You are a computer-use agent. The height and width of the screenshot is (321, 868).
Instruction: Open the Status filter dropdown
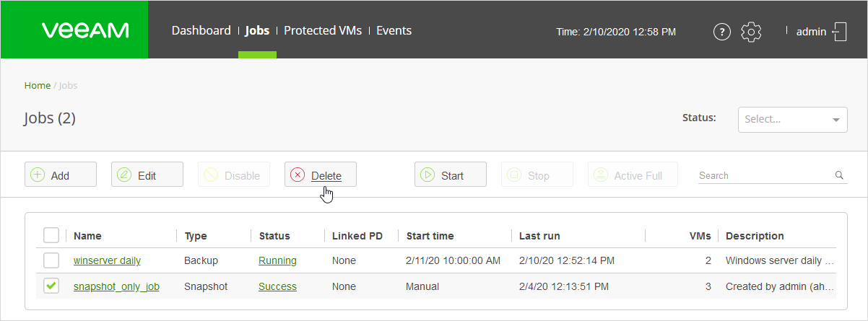coord(792,120)
